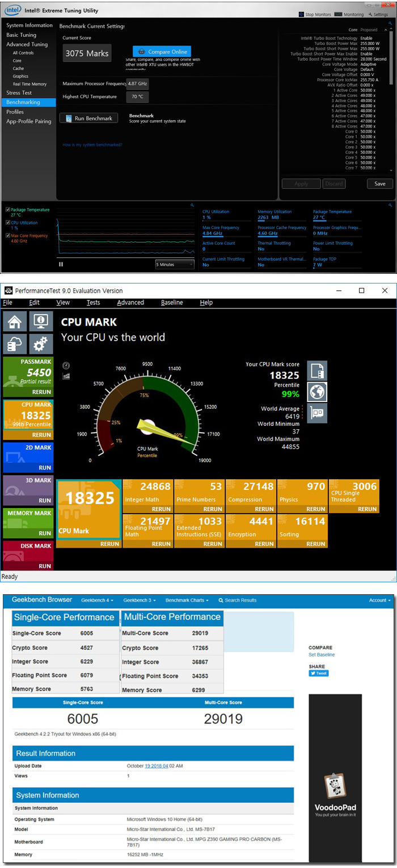Image resolution: width=397 pixels, height=868 pixels.
Task: Click PerformanceTest window title icon
Action: [x=9, y=291]
